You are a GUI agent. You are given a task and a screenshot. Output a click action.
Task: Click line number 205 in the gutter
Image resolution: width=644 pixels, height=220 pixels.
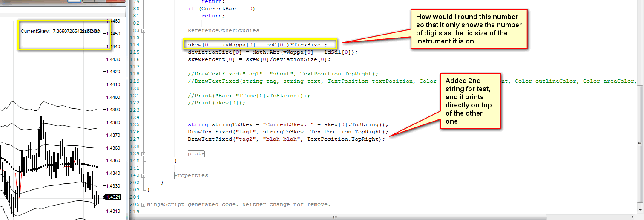coord(134,204)
